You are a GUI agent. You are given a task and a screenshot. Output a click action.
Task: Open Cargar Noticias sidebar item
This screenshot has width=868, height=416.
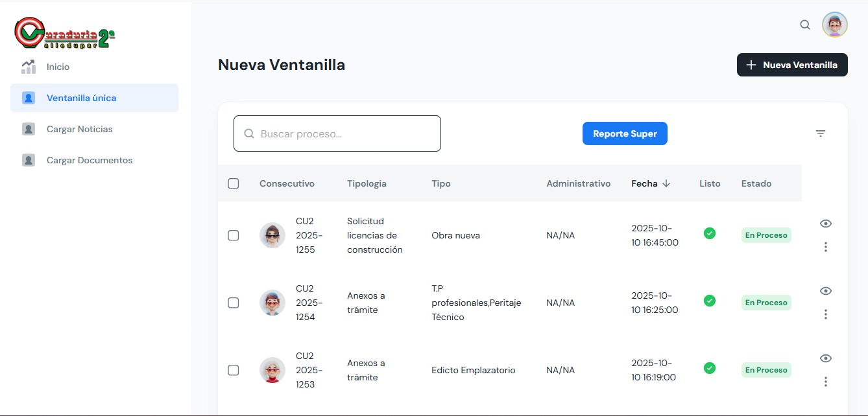[x=79, y=129]
